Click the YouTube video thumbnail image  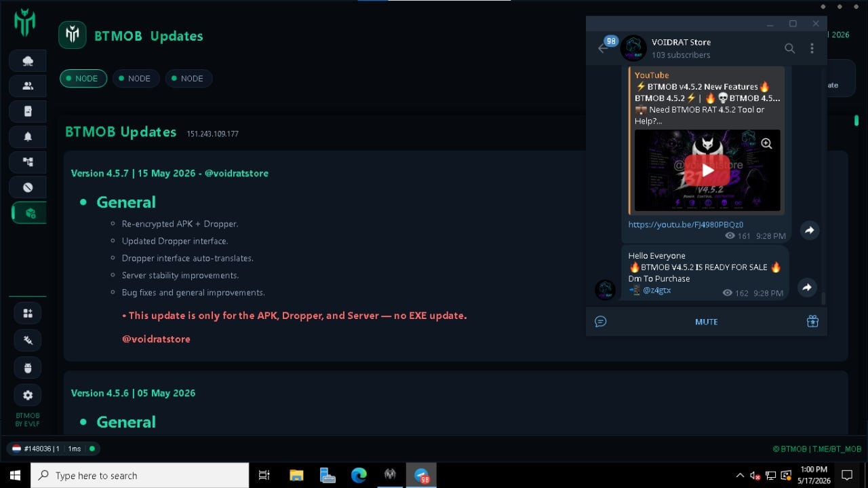pos(707,170)
